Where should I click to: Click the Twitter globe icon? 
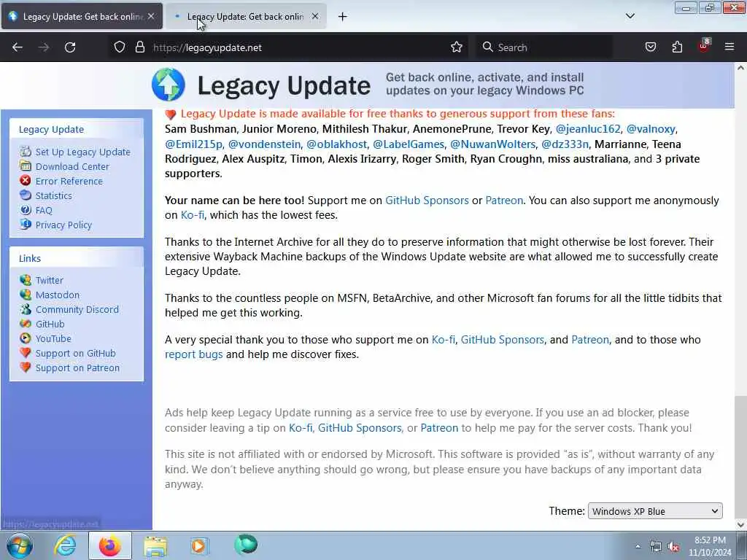click(26, 280)
